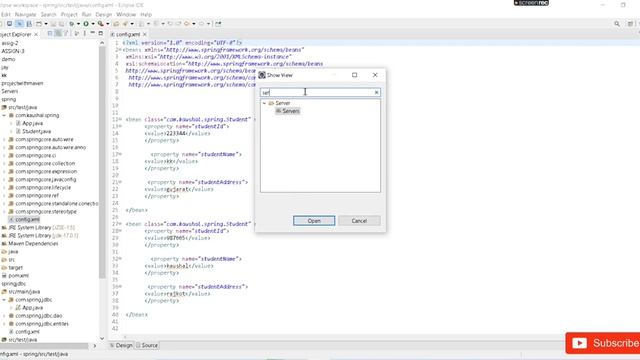The width and height of the screenshot is (640, 360).
Task: Select JRE System Library [J2SE-1.5]
Action: [41, 228]
